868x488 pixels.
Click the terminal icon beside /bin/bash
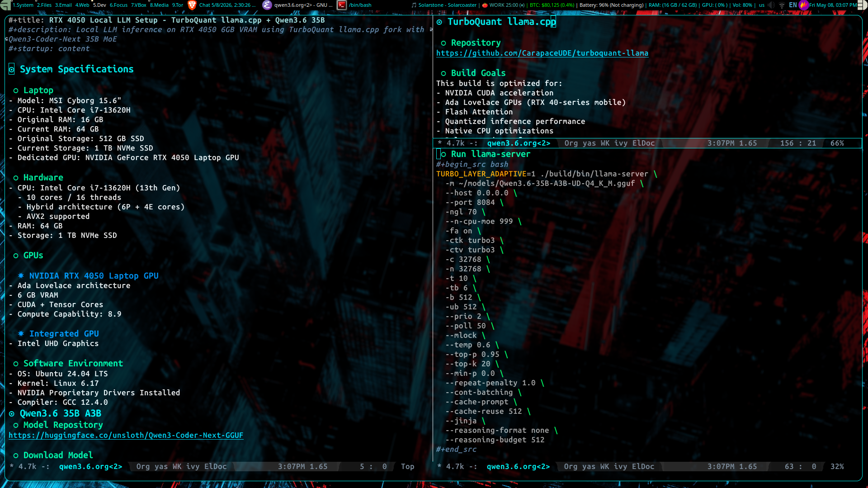pyautogui.click(x=342, y=5)
